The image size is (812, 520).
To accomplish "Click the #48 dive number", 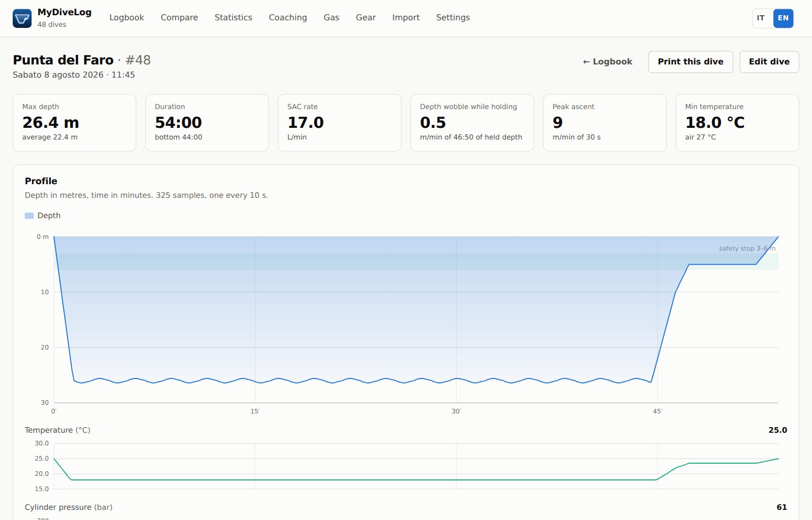I will click(138, 60).
